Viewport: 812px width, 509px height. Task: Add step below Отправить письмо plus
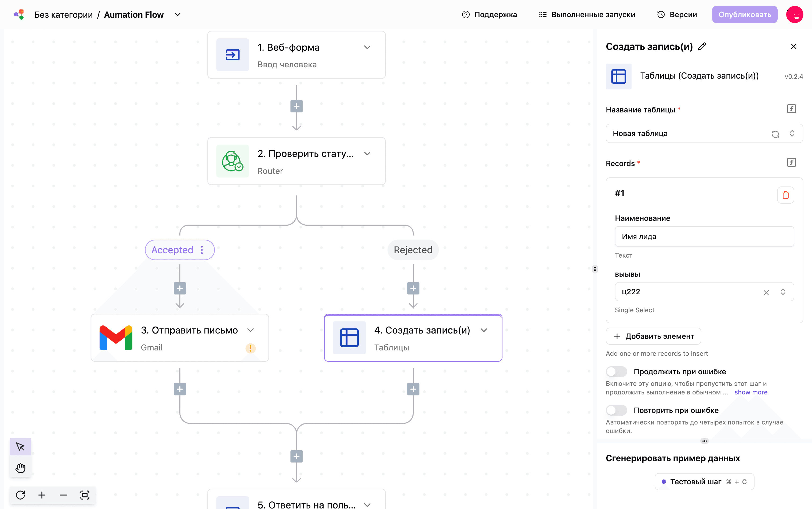click(180, 389)
